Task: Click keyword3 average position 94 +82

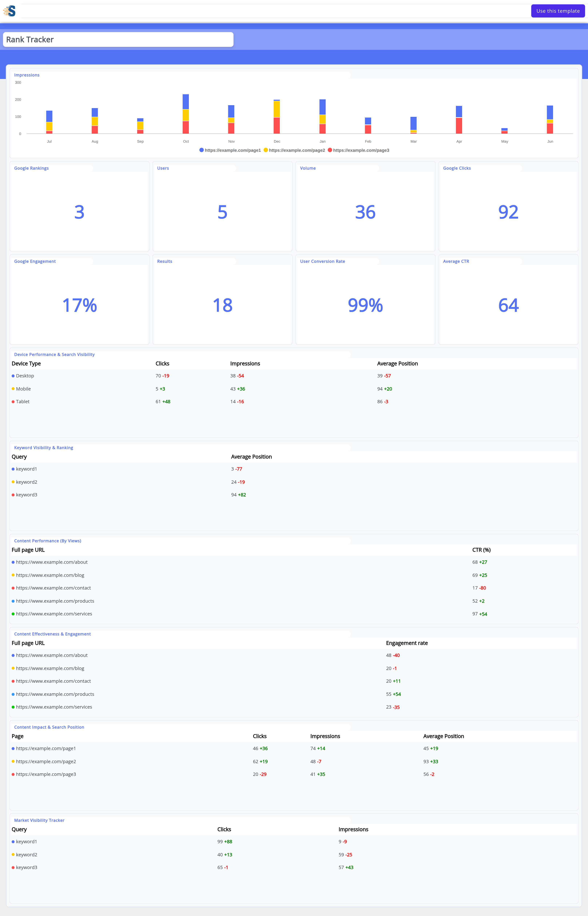Action: (238, 495)
